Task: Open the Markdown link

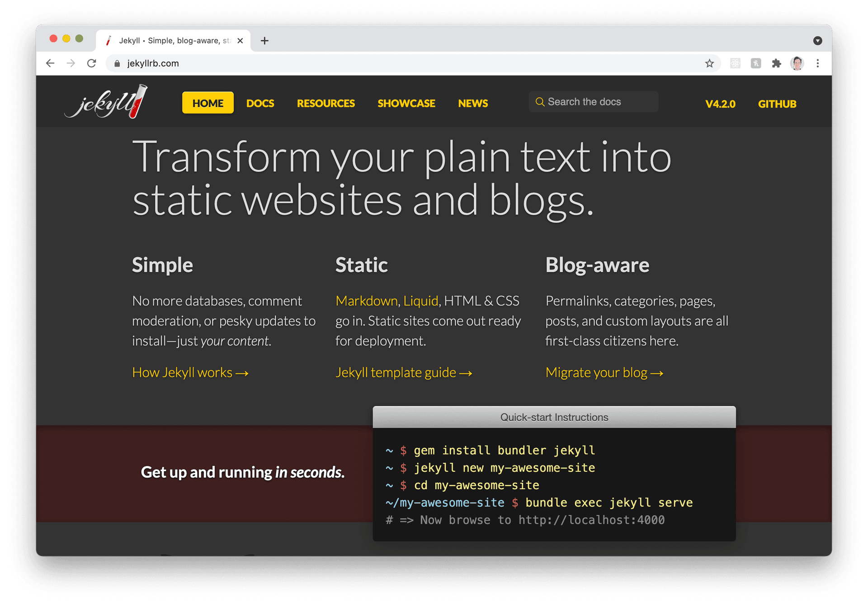Action: [367, 301]
